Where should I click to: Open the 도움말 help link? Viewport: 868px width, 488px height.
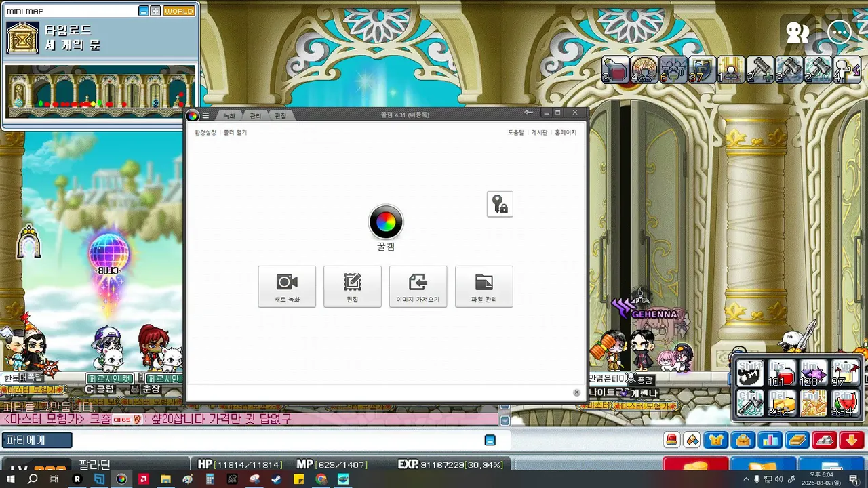tap(516, 133)
